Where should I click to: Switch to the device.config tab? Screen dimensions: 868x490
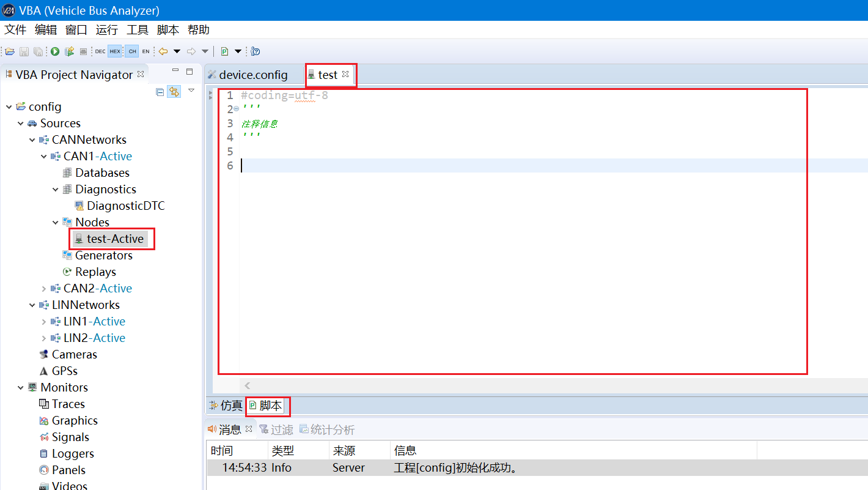click(252, 75)
